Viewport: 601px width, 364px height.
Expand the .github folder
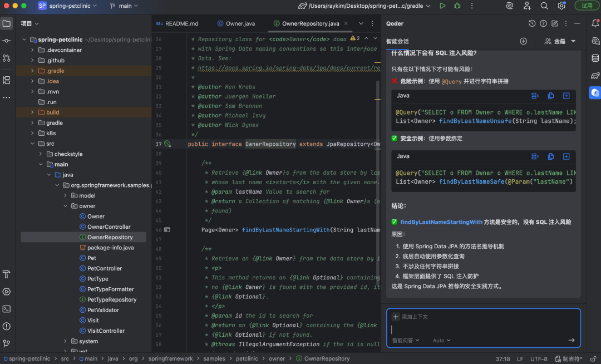point(32,60)
